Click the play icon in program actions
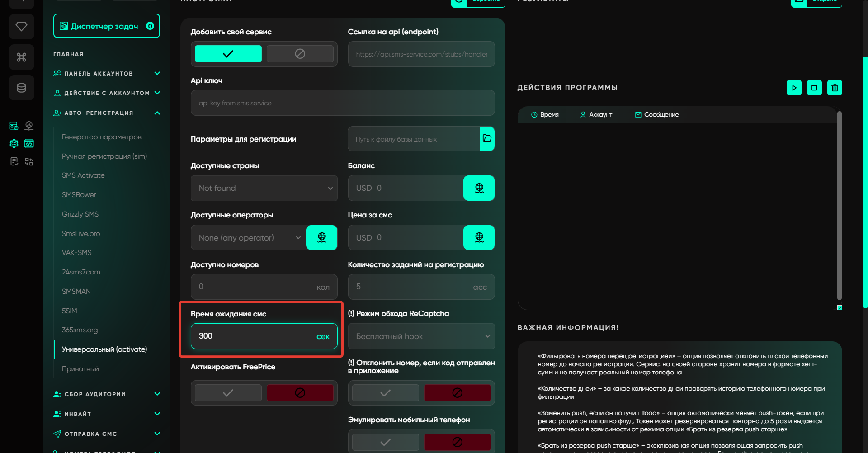This screenshot has width=868, height=453. coord(794,88)
